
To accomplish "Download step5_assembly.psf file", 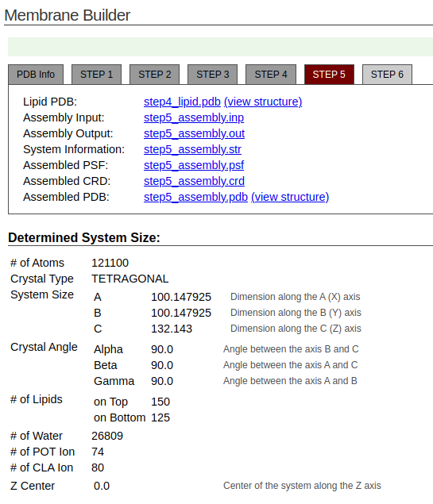I will point(194,165).
